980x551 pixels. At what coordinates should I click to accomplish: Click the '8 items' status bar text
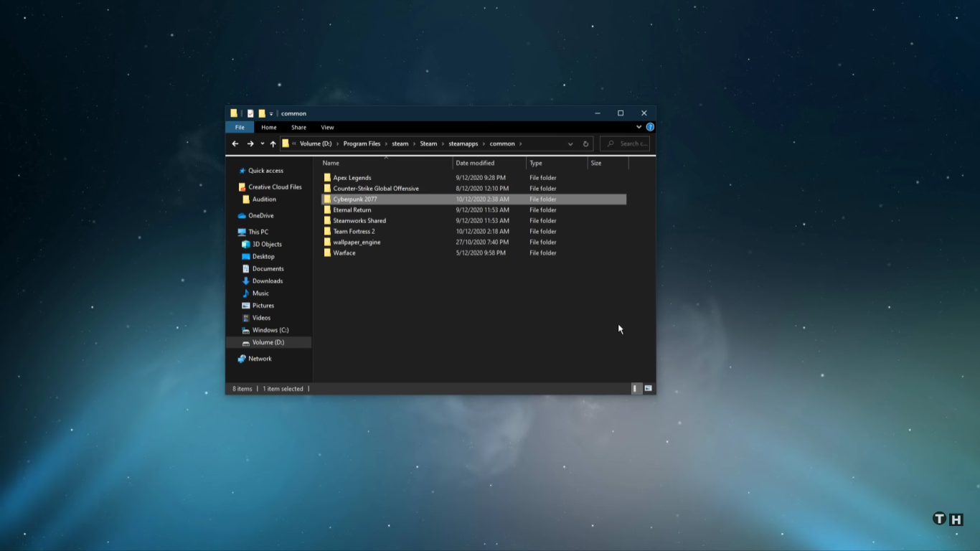coord(242,389)
